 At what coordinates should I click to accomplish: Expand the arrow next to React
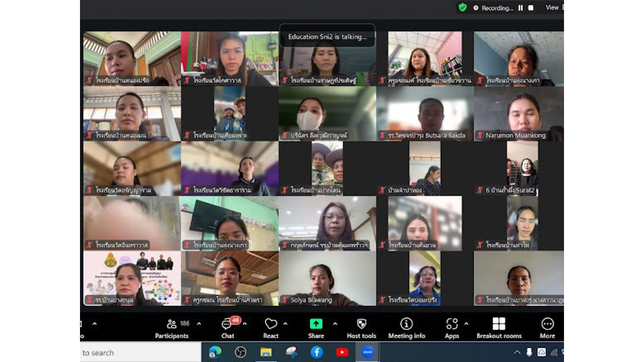[x=285, y=324]
